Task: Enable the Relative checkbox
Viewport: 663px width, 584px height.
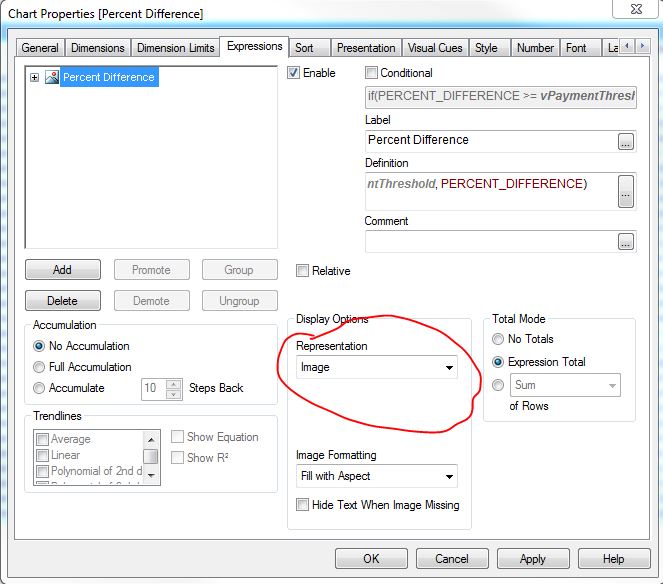Action: pos(302,271)
